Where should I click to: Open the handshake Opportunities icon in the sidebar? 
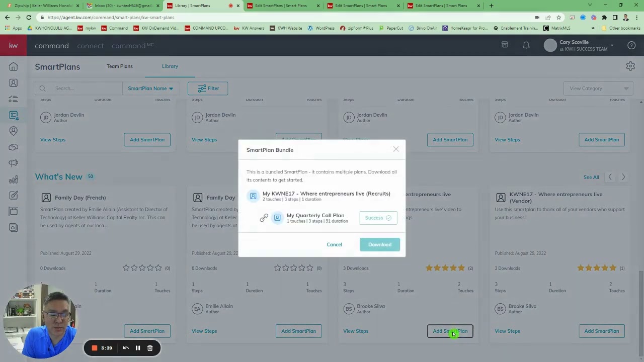click(x=14, y=147)
